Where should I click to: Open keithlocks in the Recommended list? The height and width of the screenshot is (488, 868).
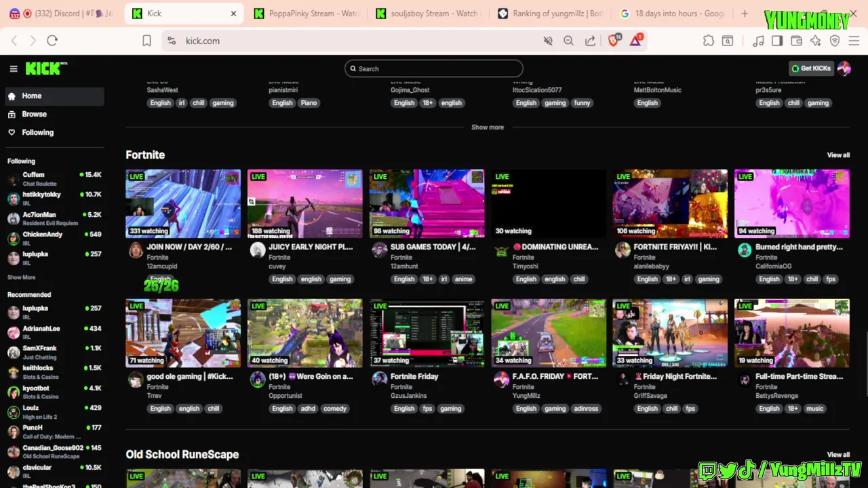pyautogui.click(x=54, y=371)
